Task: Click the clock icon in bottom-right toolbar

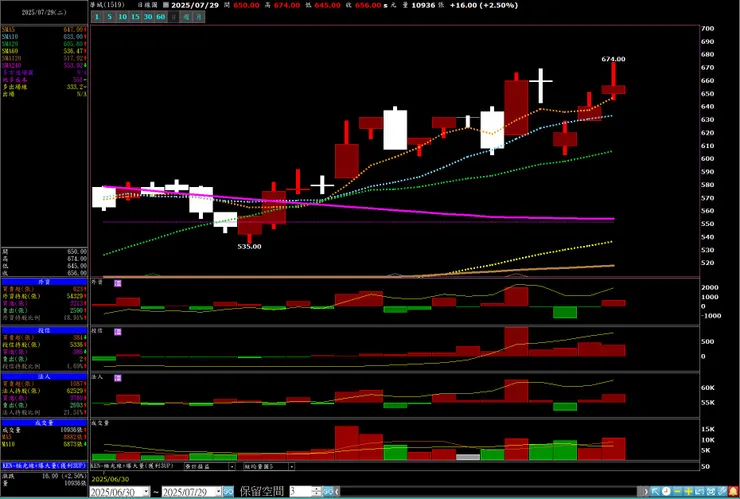Action: [666, 491]
